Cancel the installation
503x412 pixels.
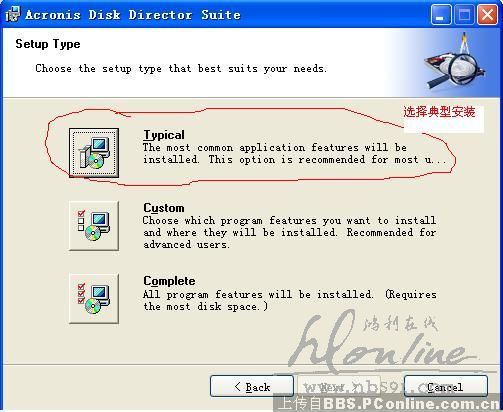(446, 387)
